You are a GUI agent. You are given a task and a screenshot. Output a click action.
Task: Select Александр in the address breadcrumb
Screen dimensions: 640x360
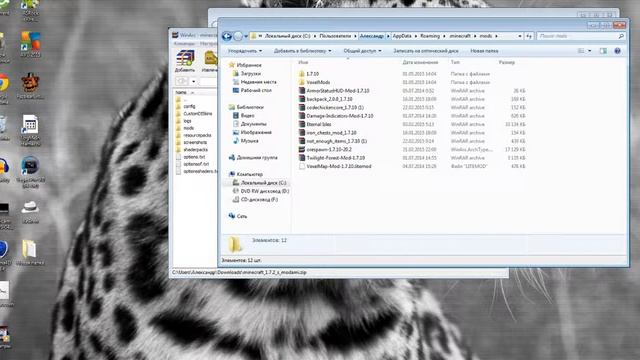click(x=371, y=36)
